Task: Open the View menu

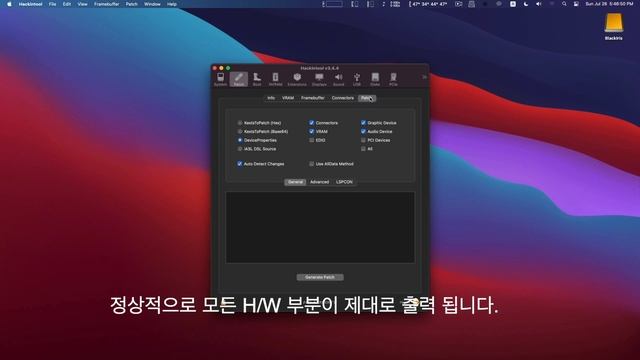Action: 82,4
